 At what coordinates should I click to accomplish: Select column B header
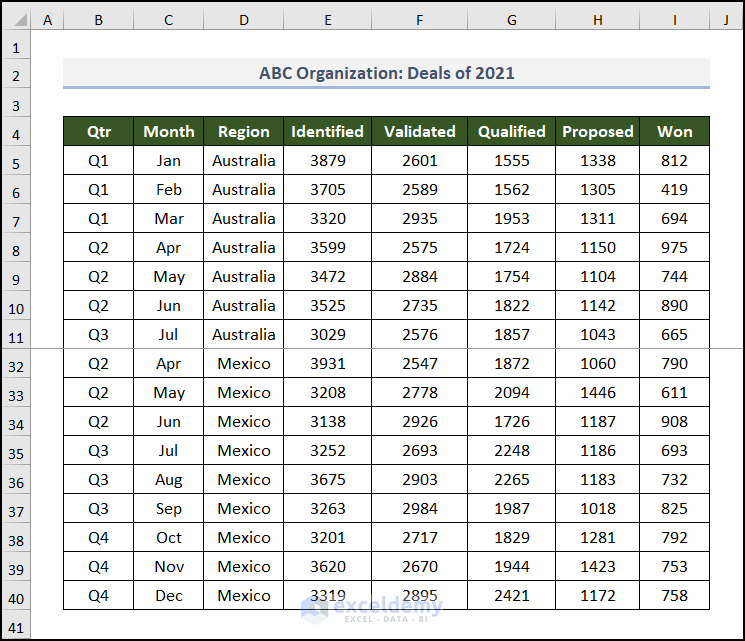[98, 20]
